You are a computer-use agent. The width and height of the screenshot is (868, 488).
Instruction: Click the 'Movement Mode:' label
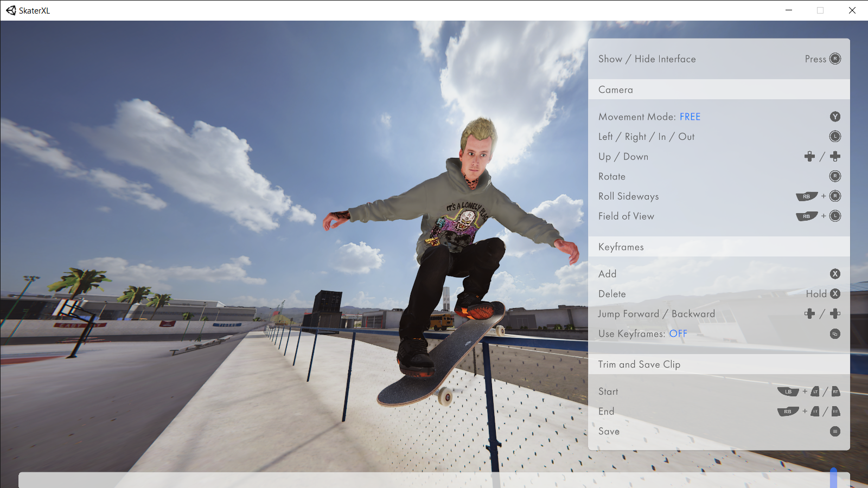tap(637, 117)
